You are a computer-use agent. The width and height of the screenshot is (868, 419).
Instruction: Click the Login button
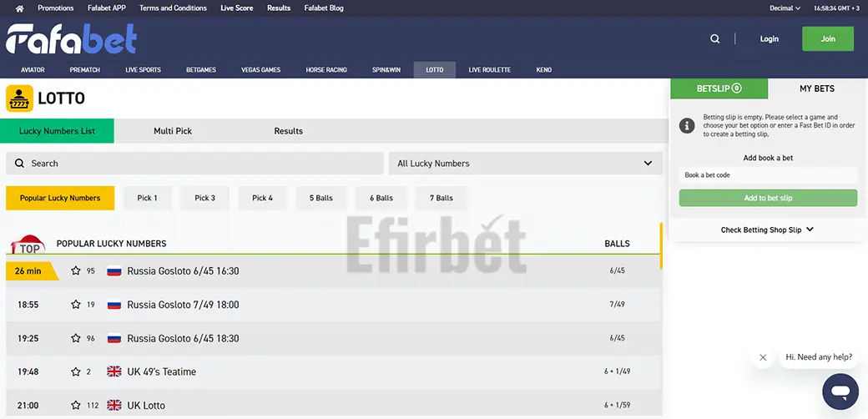[x=769, y=38]
